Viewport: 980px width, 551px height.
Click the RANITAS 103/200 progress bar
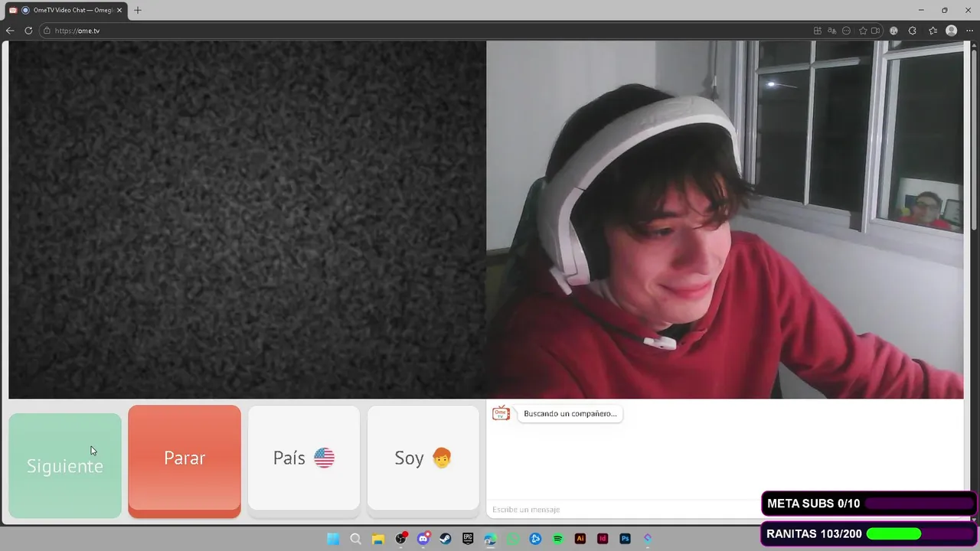tap(869, 533)
